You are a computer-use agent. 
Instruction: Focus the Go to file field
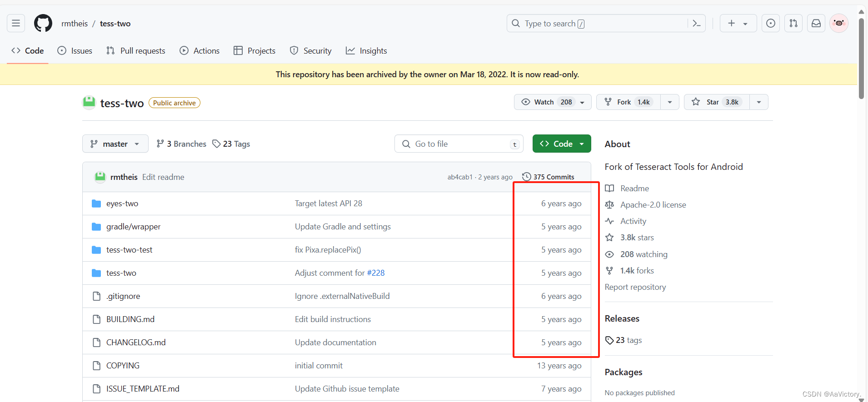click(x=459, y=144)
